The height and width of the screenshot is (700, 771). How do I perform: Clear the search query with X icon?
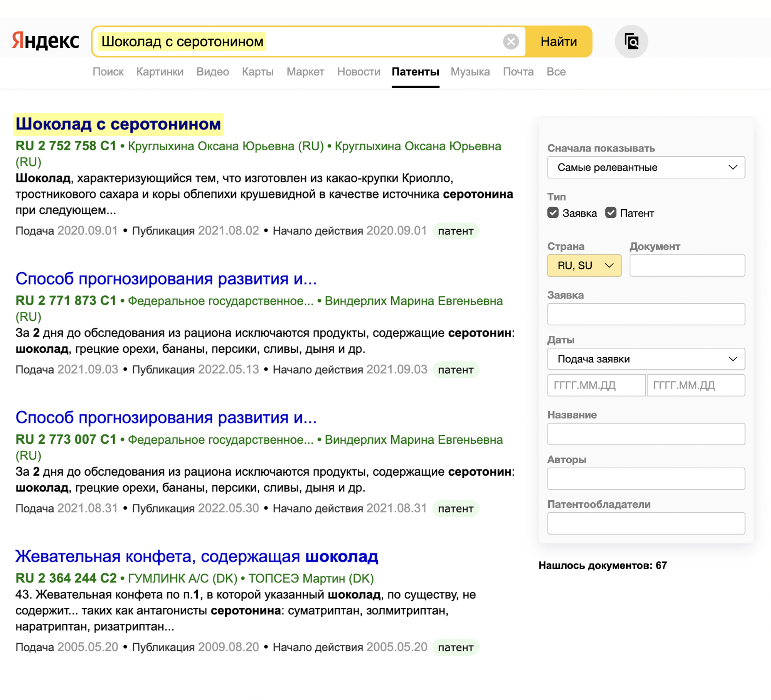[511, 42]
